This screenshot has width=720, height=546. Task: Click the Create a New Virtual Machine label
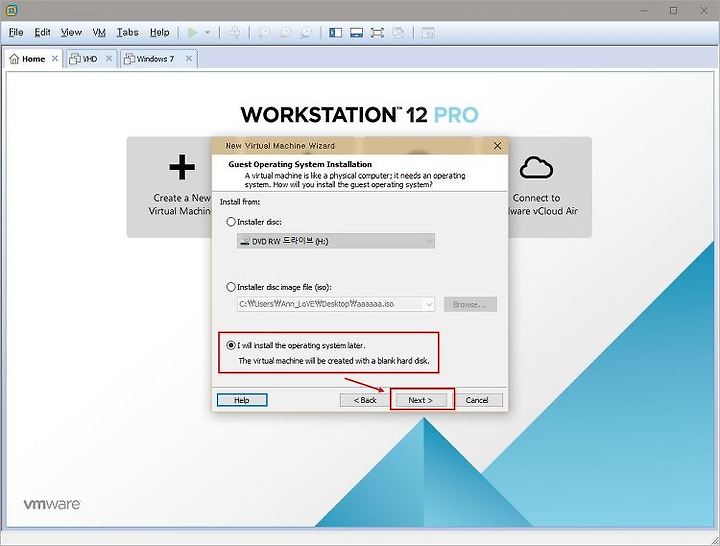click(x=180, y=204)
